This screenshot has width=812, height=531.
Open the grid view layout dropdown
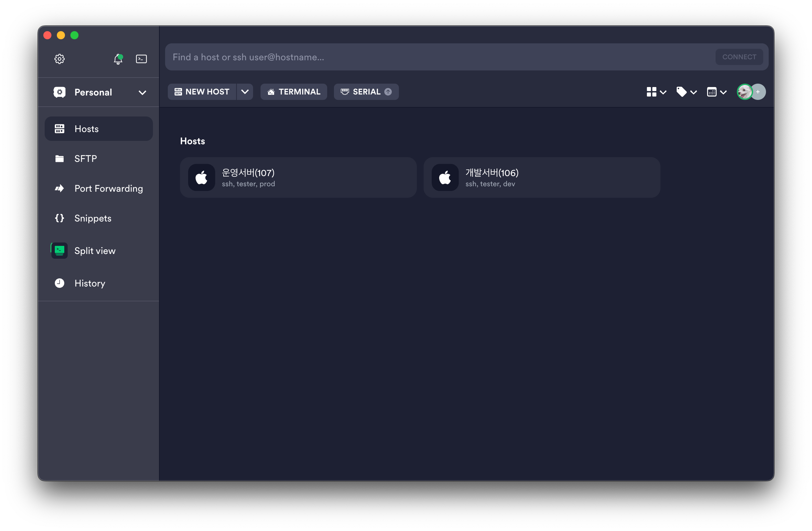pos(656,92)
